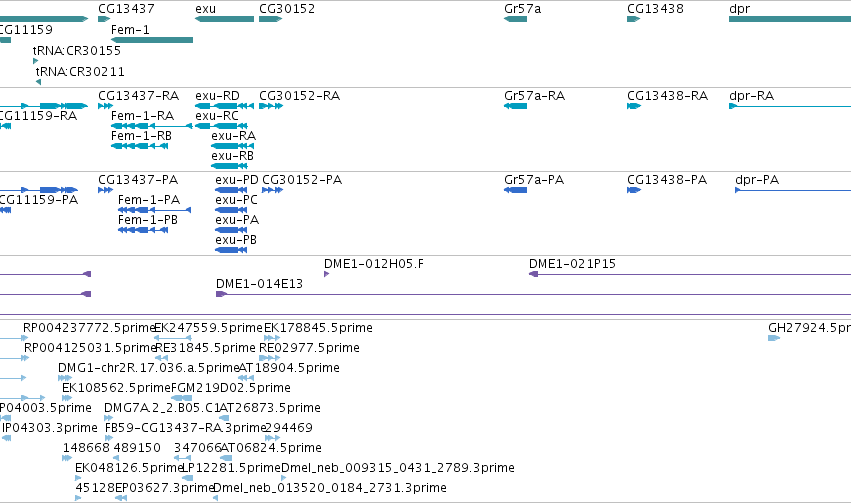The image size is (851, 503).
Task: Select the 148668 EST label
Action: (x=86, y=448)
